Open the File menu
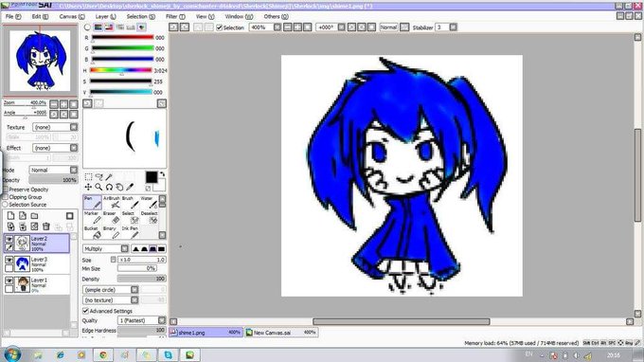The image size is (644, 362). [12, 16]
